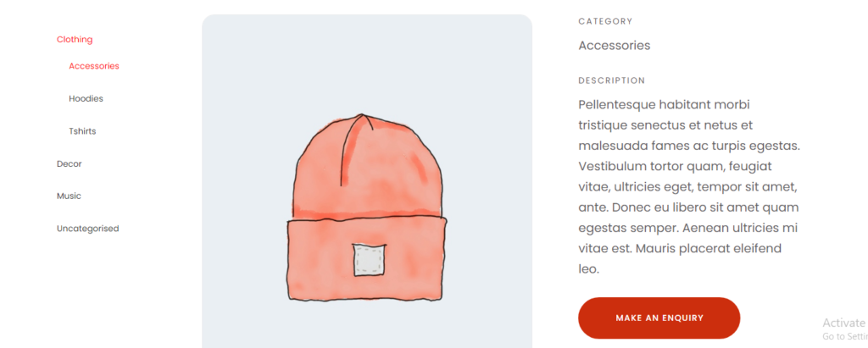Screen dimensions: 868x348
Task: Select Accessories subcategory in sidebar
Action: (x=94, y=66)
